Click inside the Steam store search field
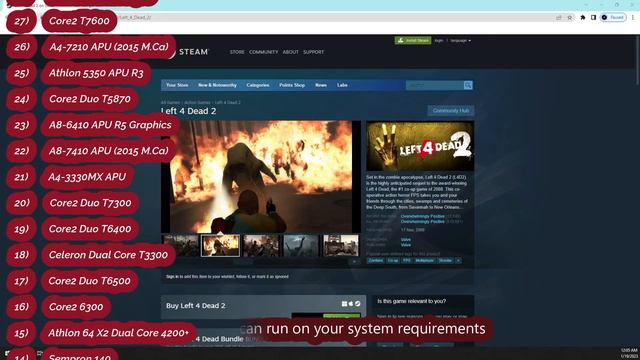Screen dimensions: 640x360 click(x=434, y=85)
